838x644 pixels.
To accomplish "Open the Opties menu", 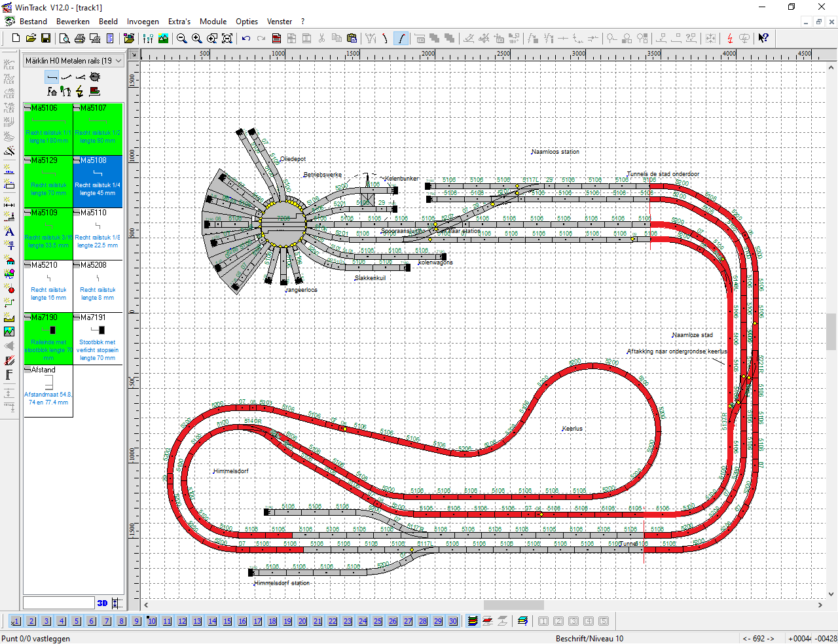I will (247, 22).
